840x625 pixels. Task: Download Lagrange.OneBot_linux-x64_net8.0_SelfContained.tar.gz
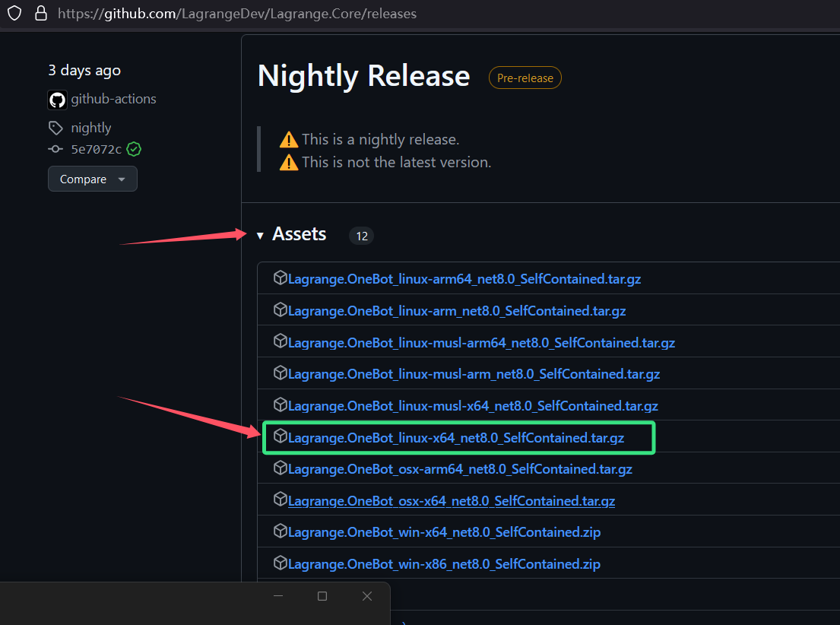[x=456, y=438]
